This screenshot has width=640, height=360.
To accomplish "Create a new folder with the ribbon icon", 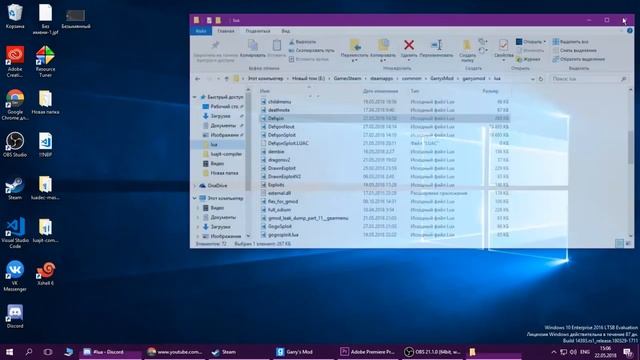I will point(467,45).
